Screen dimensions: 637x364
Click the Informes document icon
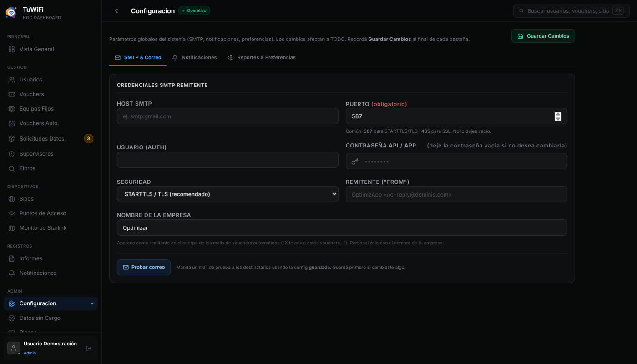[12, 258]
